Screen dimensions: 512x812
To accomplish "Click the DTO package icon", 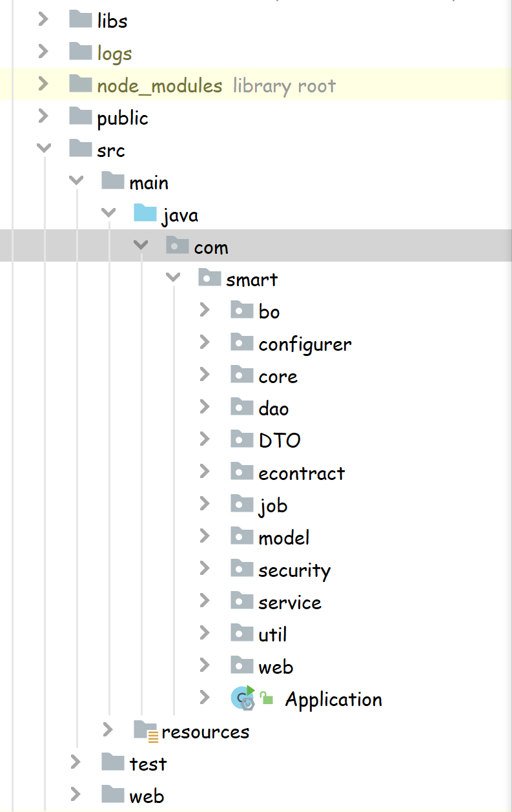I will click(x=242, y=440).
